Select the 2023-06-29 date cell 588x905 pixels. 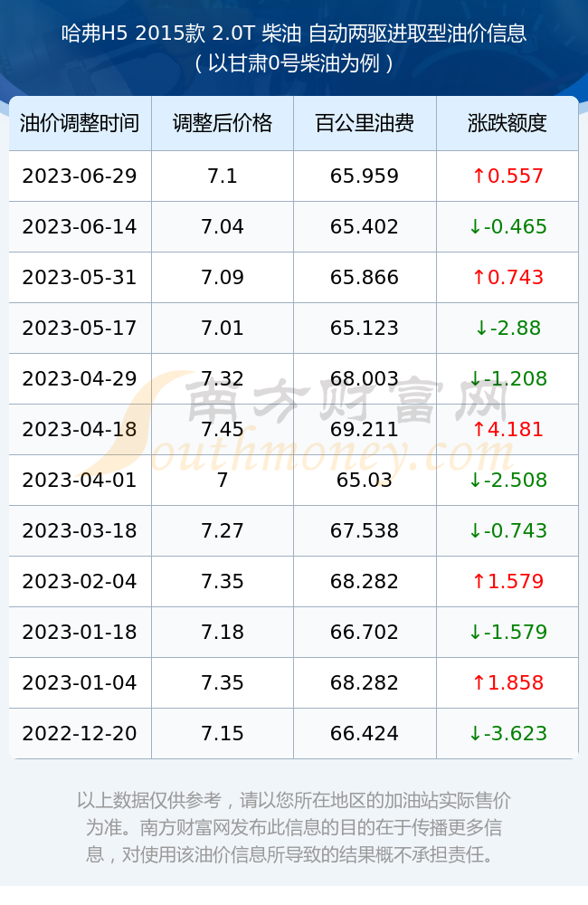coord(80,176)
